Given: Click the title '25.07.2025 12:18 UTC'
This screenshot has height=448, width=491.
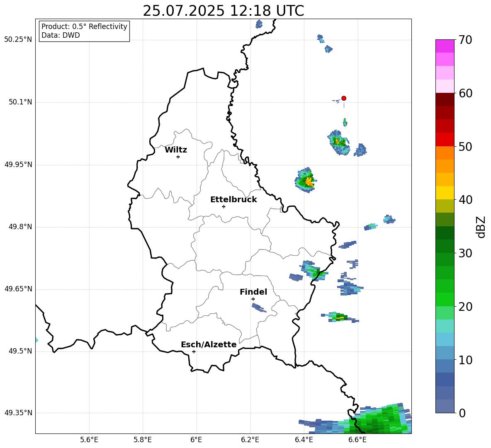Looking at the screenshot, I should click(x=223, y=11).
